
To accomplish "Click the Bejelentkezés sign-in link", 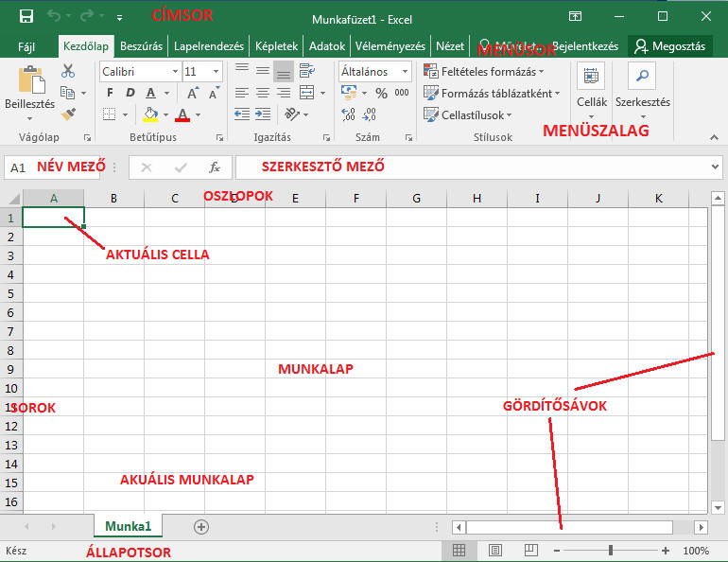I will 584,45.
